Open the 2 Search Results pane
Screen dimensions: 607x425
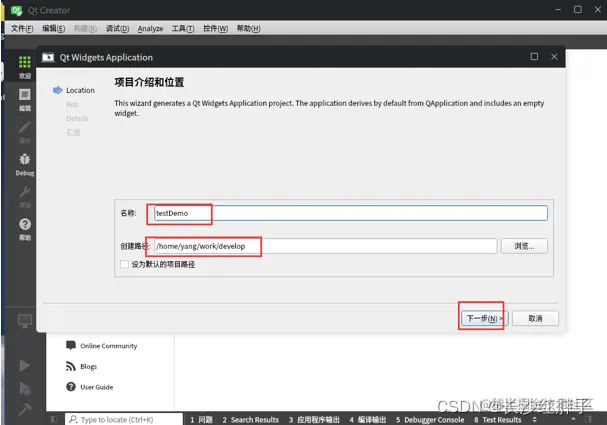tap(250, 420)
